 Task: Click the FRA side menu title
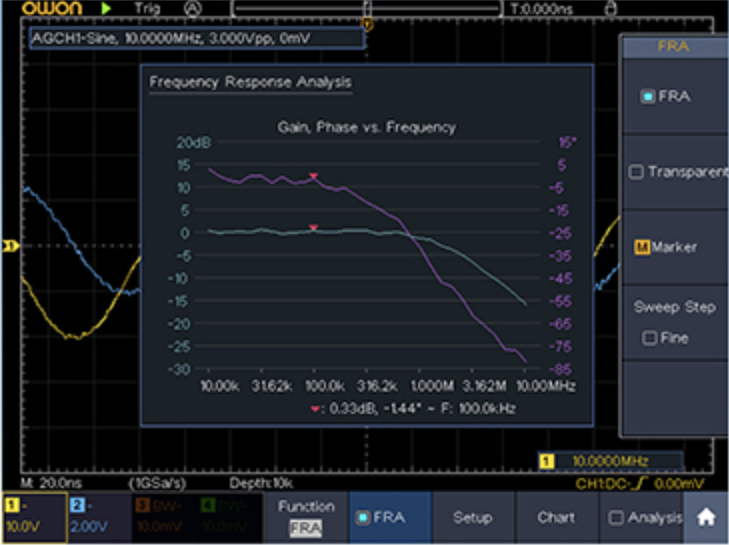(673, 46)
